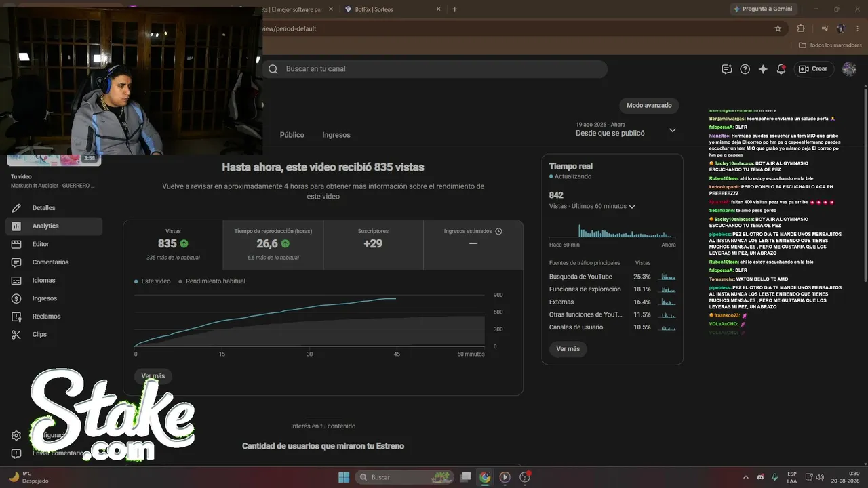
Task: Click the ESP LAA language indicator
Action: click(792, 477)
